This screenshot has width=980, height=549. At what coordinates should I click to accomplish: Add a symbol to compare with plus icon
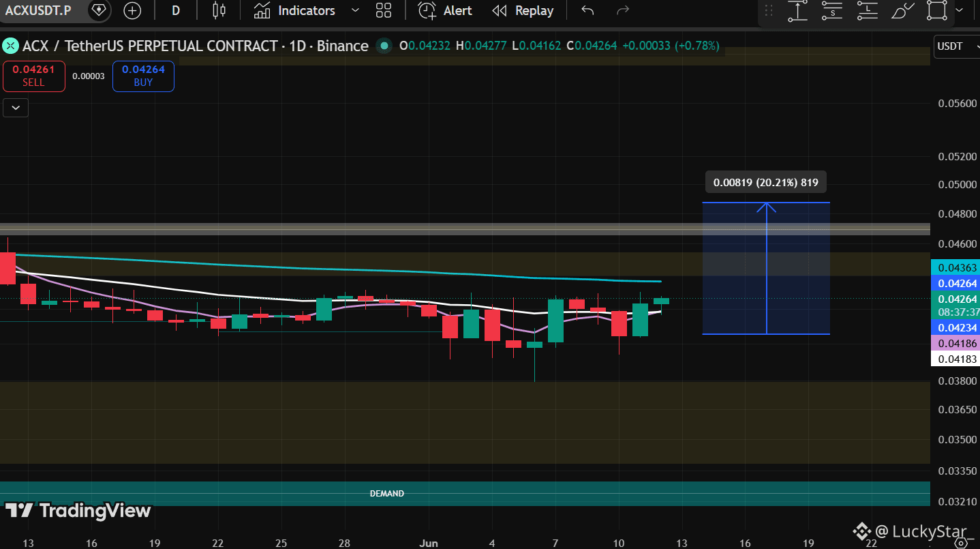[132, 10]
